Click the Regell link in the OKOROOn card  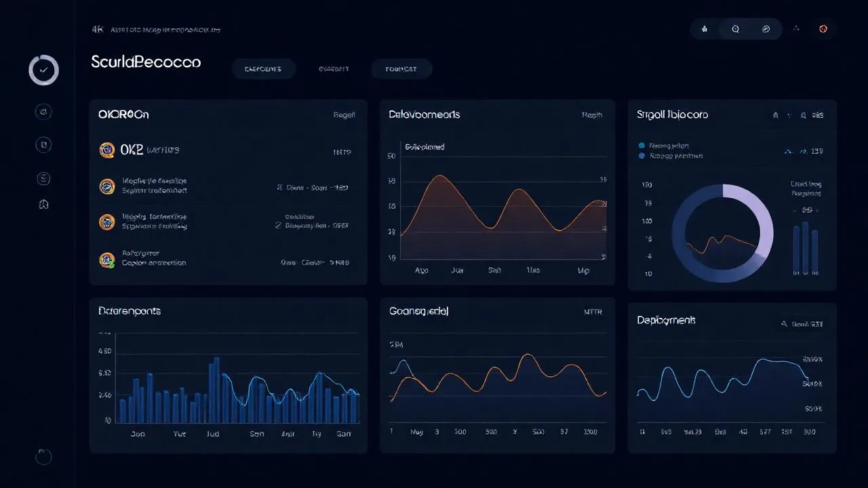tap(344, 115)
